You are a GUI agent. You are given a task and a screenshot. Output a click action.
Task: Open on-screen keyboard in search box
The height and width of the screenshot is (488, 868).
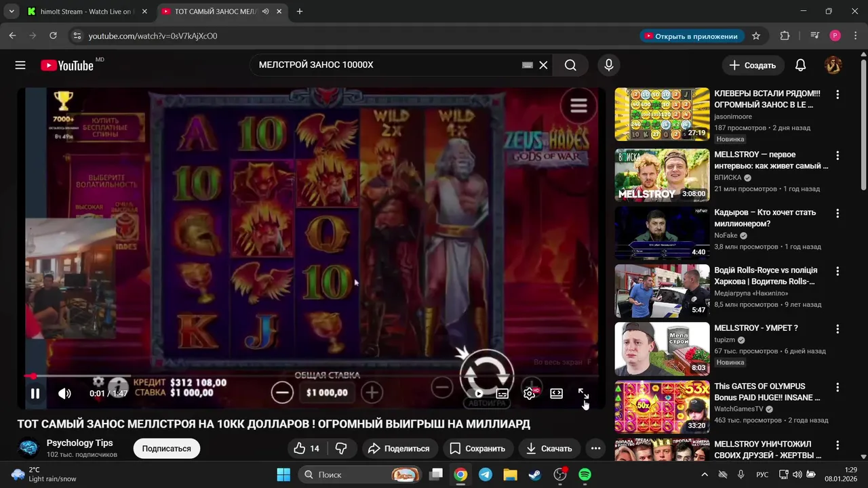coord(528,65)
